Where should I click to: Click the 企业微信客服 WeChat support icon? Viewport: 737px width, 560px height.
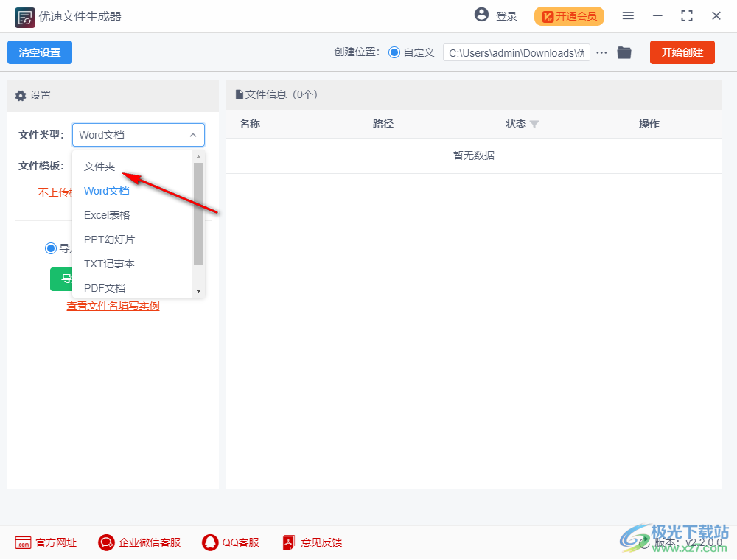(105, 542)
